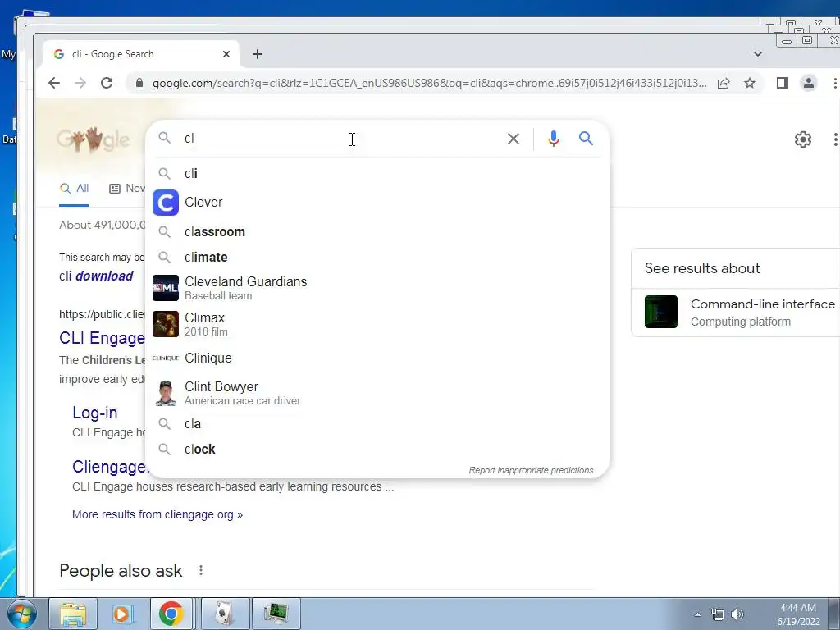Click the 'cli download' suggestion link
This screenshot has width=840, height=630.
tap(96, 276)
